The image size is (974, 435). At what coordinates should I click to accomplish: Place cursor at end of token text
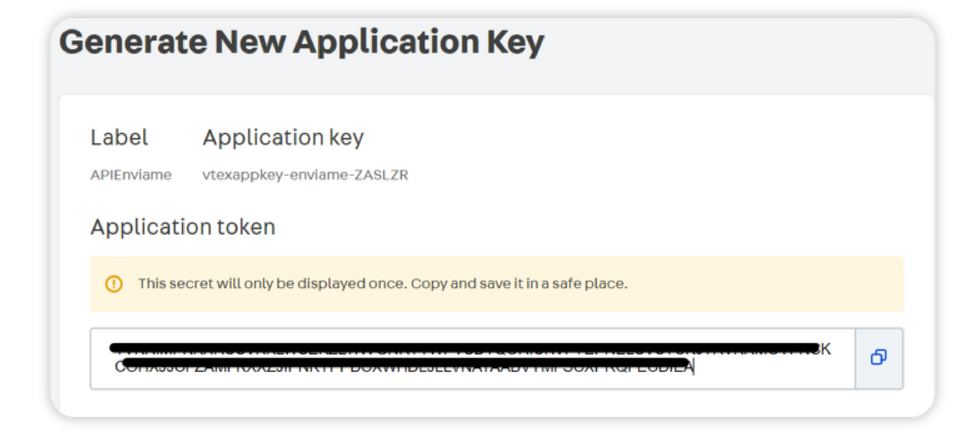pyautogui.click(x=694, y=368)
